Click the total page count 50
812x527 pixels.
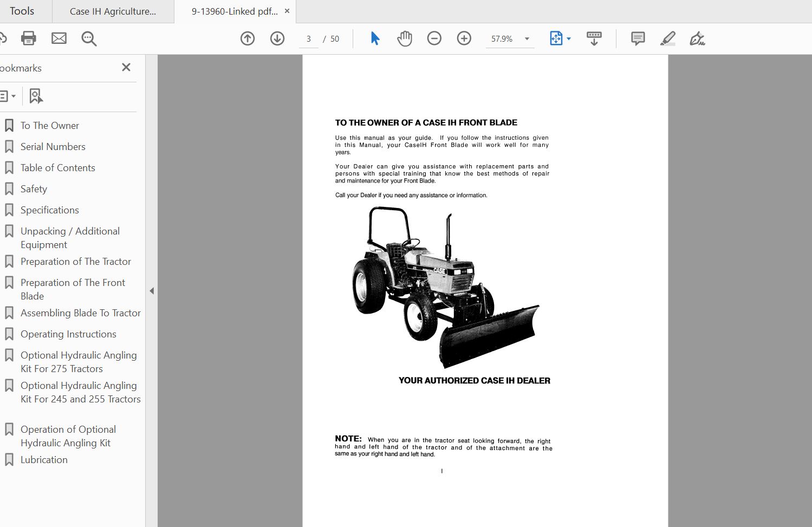[335, 39]
